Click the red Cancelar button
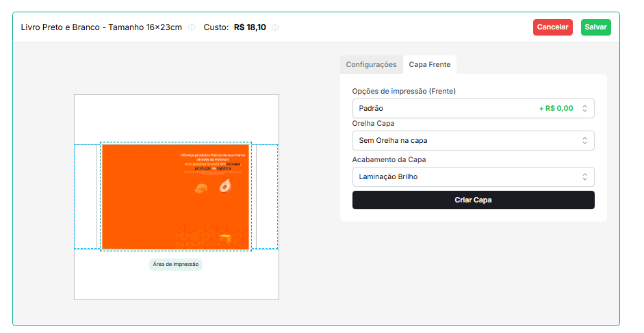The height and width of the screenshot is (333, 644). 552,27
